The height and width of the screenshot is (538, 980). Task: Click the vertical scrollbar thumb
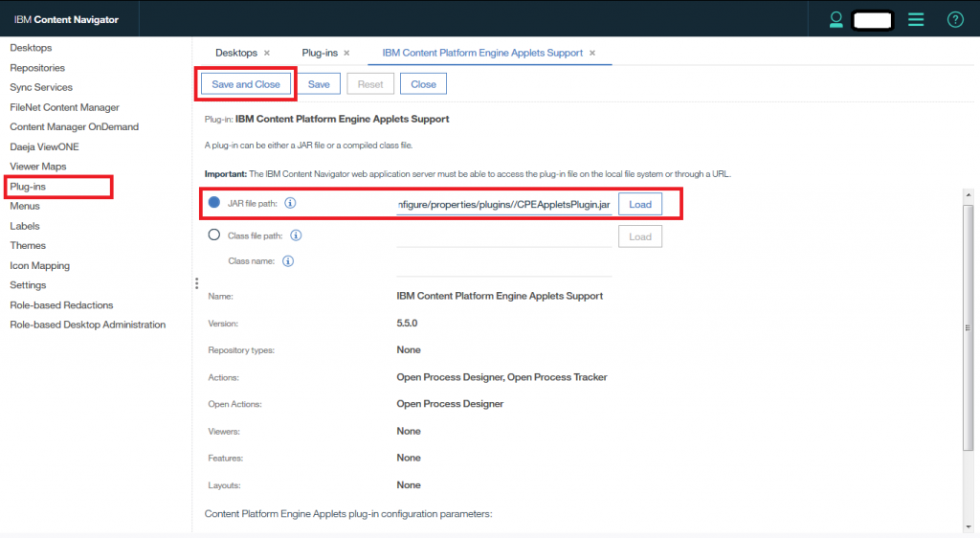click(969, 327)
